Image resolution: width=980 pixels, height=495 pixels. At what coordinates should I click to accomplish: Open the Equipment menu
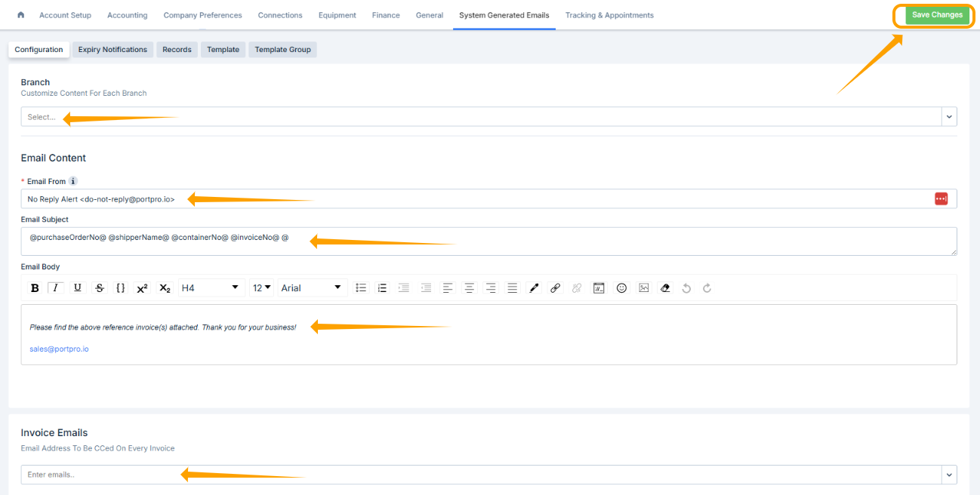337,15
